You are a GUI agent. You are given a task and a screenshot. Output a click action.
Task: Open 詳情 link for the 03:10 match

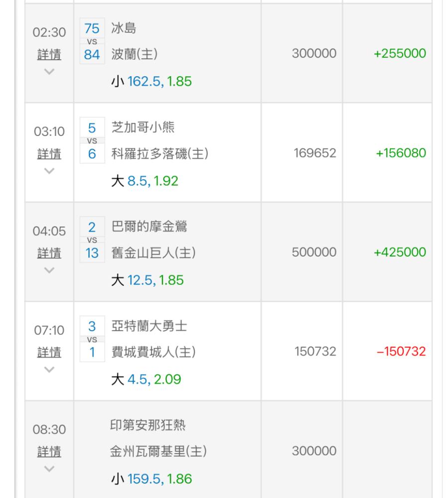click(49, 154)
